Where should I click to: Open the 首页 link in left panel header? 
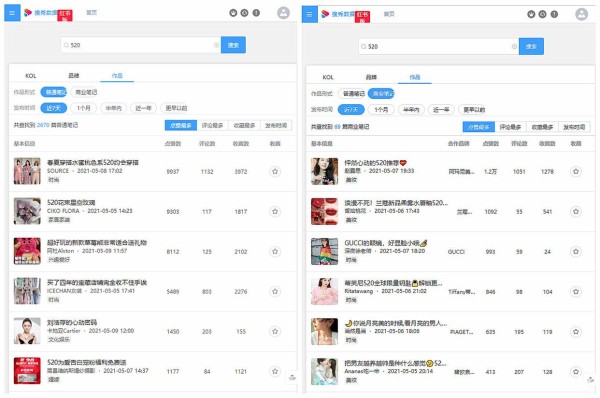pos(91,13)
